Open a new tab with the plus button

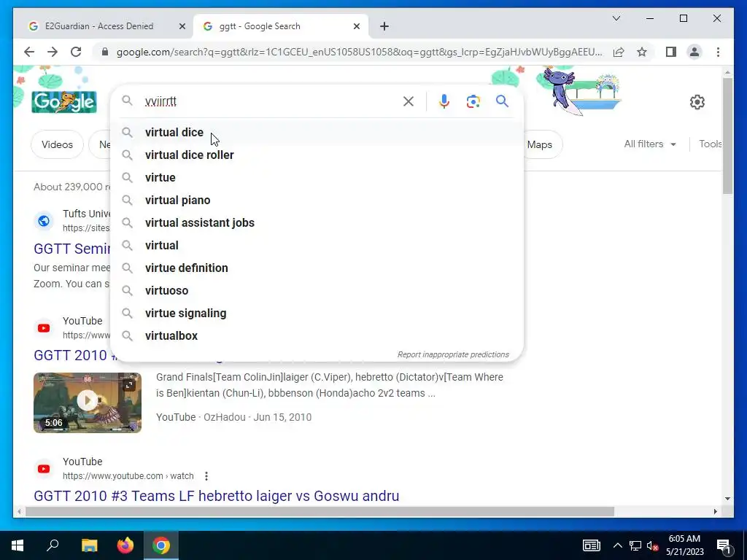384,27
